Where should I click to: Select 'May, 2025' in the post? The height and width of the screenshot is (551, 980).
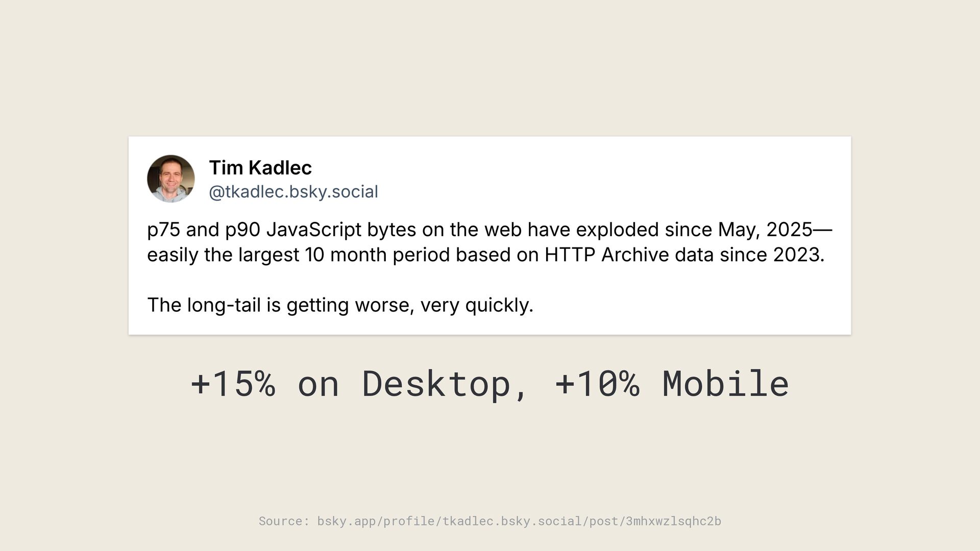tap(765, 230)
